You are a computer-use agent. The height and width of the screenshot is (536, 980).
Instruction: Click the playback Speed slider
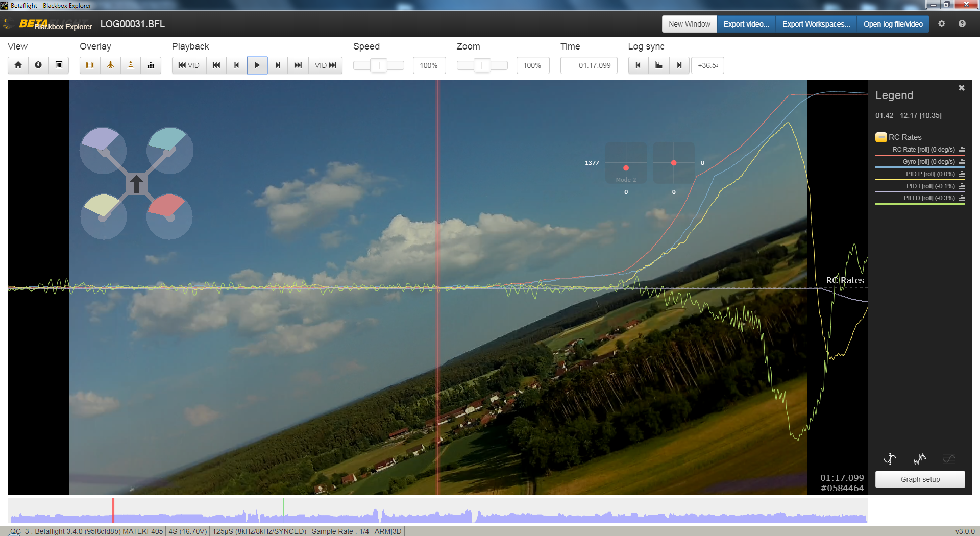pos(378,65)
